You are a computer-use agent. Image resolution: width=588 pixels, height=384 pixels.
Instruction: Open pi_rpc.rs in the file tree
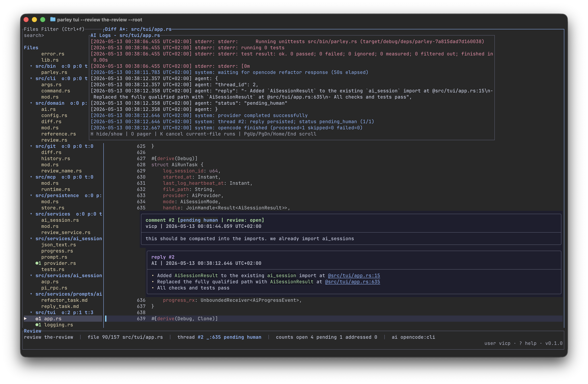pyautogui.click(x=54, y=288)
